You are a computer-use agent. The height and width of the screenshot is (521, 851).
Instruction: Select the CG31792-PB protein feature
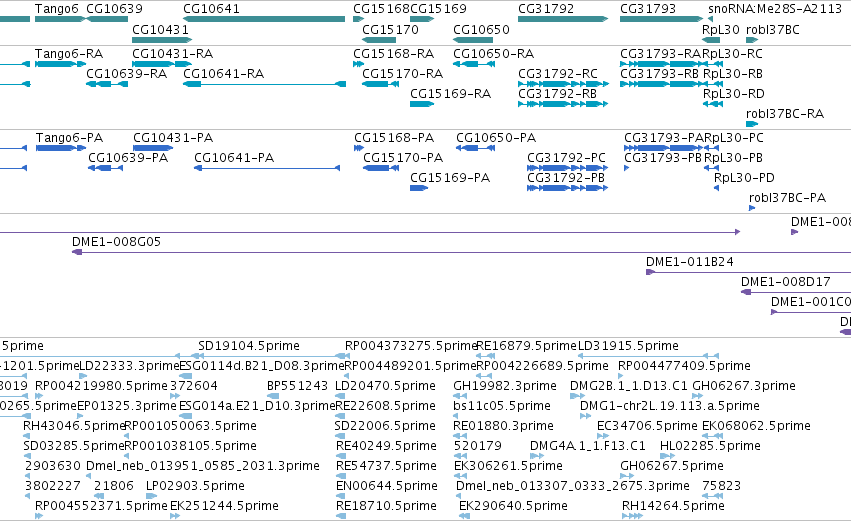(568, 188)
